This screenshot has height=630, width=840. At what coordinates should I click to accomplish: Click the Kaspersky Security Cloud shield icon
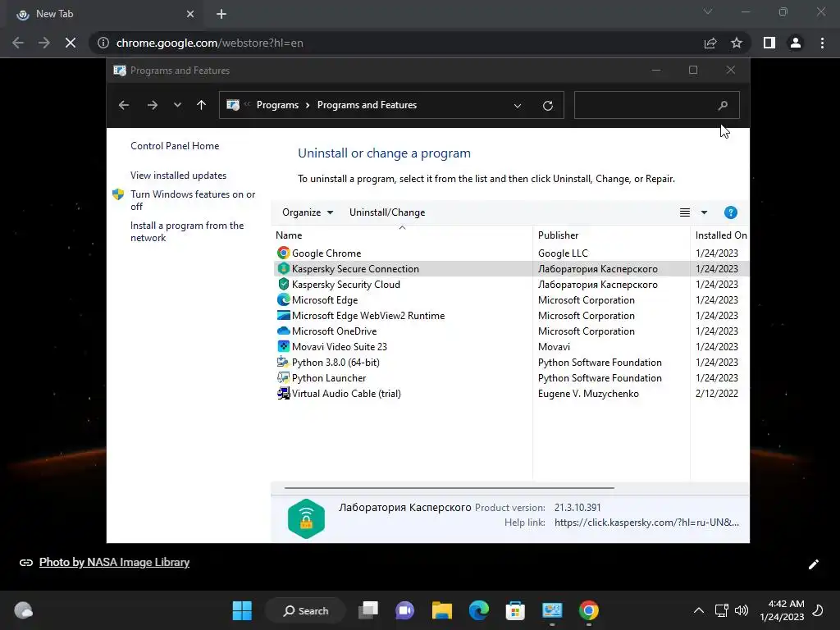tap(283, 284)
